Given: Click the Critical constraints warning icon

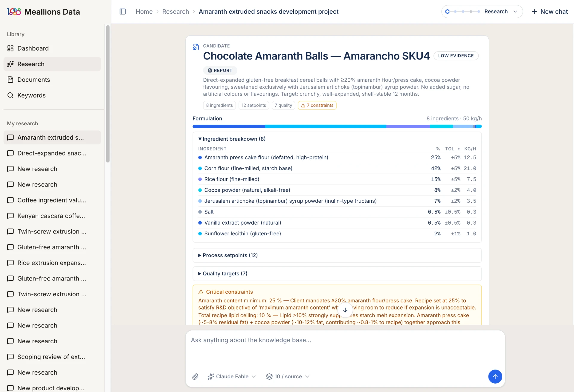Looking at the screenshot, I should click(x=201, y=292).
